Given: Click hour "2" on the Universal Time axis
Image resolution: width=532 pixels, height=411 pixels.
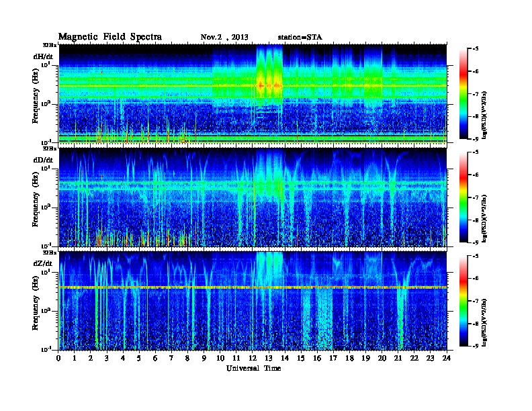Looking at the screenshot, I should (91, 358).
